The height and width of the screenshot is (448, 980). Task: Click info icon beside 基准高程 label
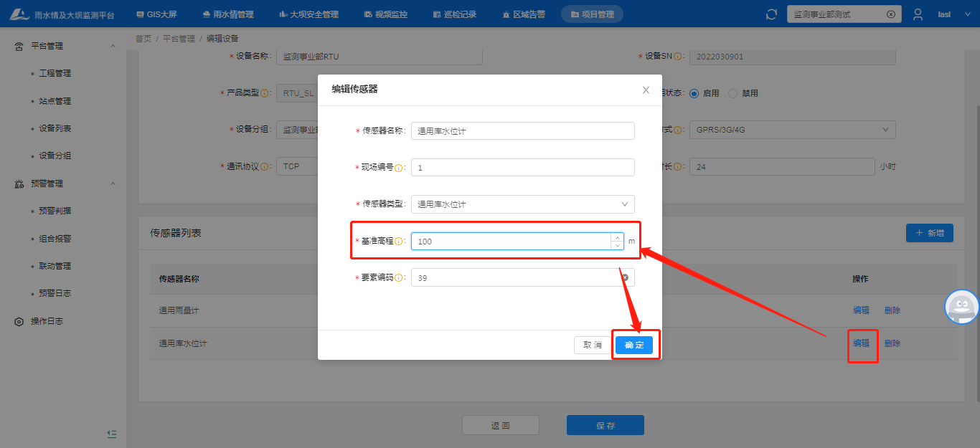(x=399, y=242)
